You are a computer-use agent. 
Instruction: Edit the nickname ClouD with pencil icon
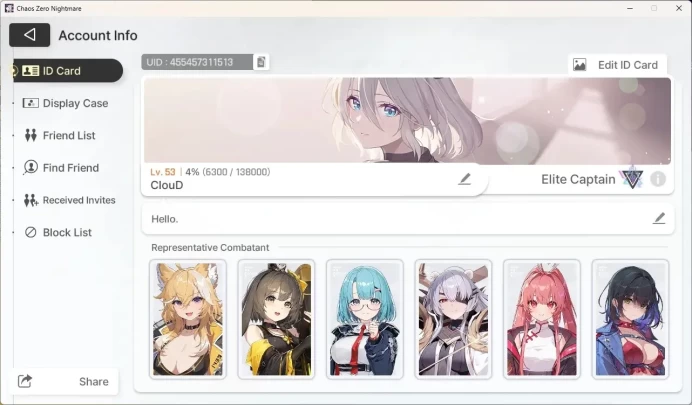tap(464, 179)
